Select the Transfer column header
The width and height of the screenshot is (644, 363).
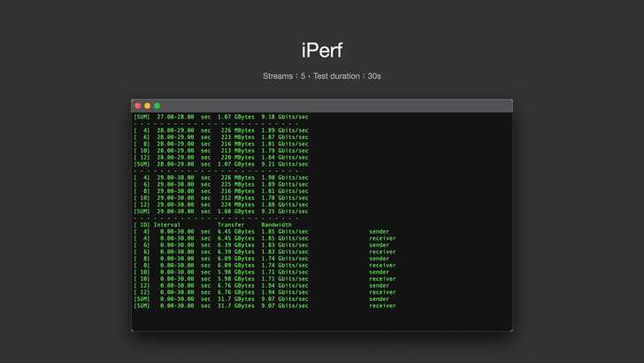(231, 225)
